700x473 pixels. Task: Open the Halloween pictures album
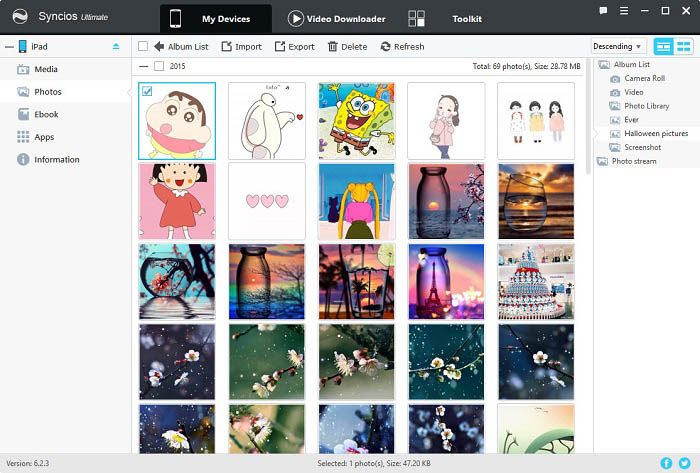[656, 133]
